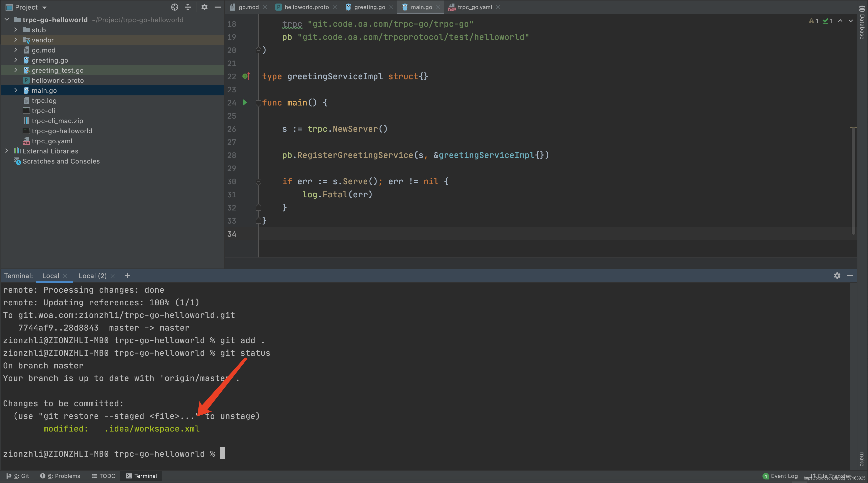868x483 pixels.
Task: Fold the func main code block
Action: point(258,103)
